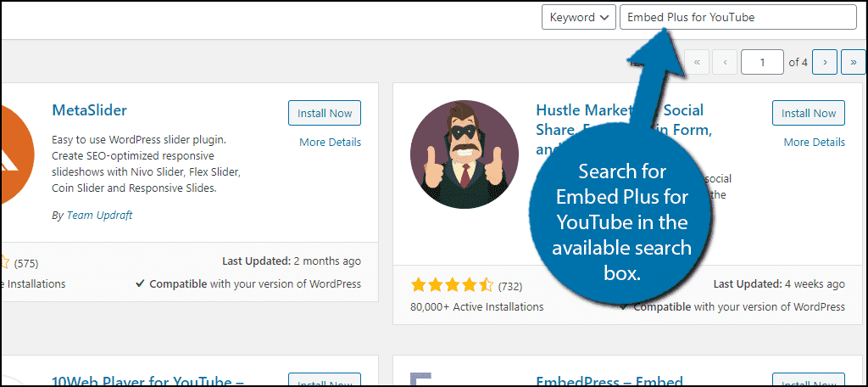Install the MetaSlider plugin
The width and height of the screenshot is (868, 387).
pos(325,113)
